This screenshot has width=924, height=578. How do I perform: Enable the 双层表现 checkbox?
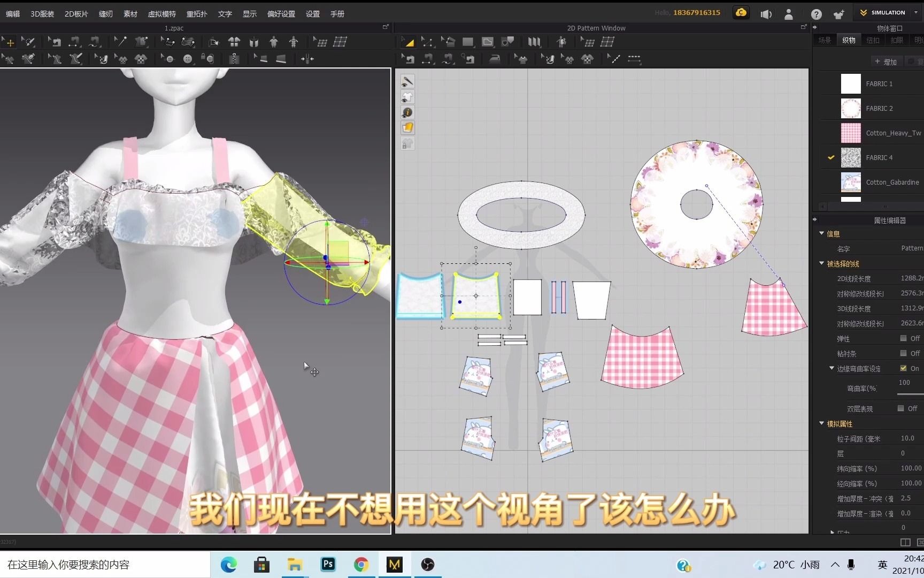pyautogui.click(x=900, y=408)
